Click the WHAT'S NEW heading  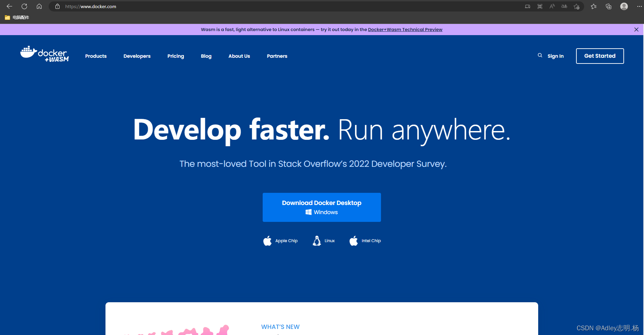point(280,327)
